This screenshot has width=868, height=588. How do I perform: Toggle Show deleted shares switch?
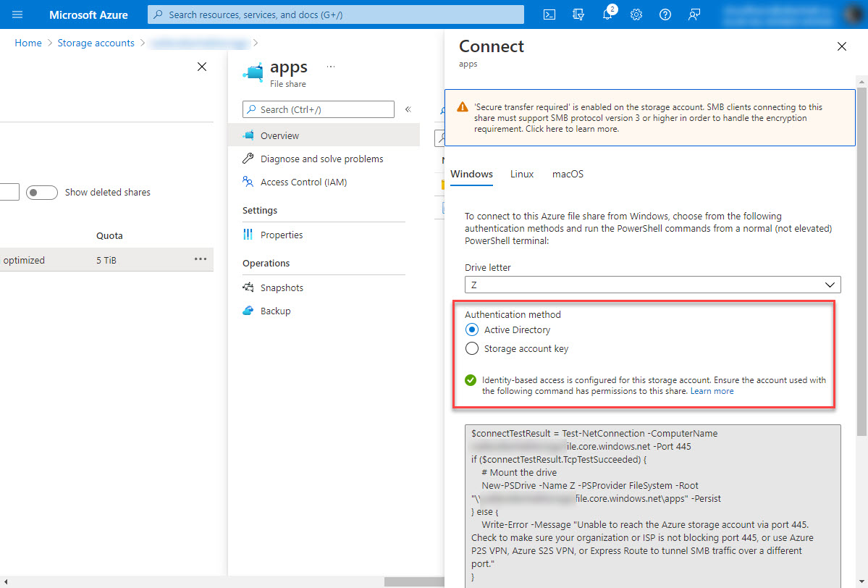click(42, 192)
